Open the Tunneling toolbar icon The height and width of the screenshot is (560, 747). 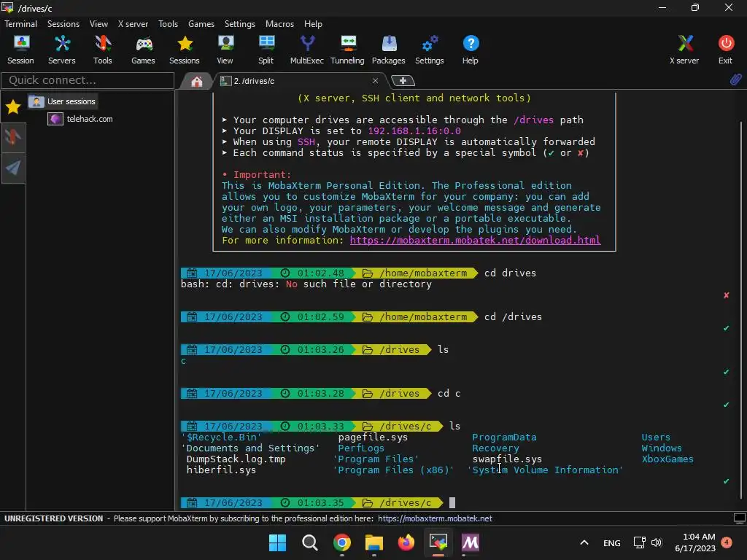coord(347,50)
